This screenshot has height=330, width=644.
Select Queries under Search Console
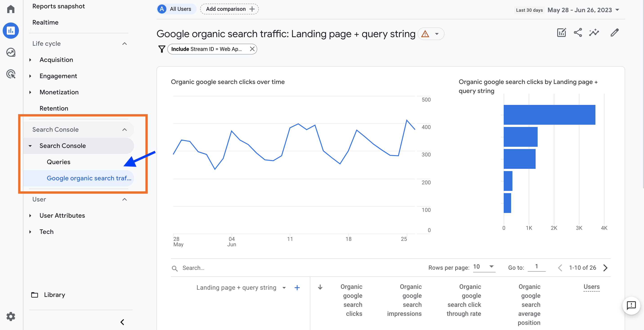point(58,162)
